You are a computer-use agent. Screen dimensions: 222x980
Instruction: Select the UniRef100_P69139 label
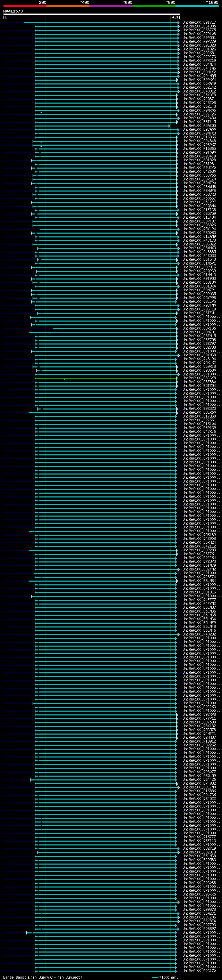199,428
